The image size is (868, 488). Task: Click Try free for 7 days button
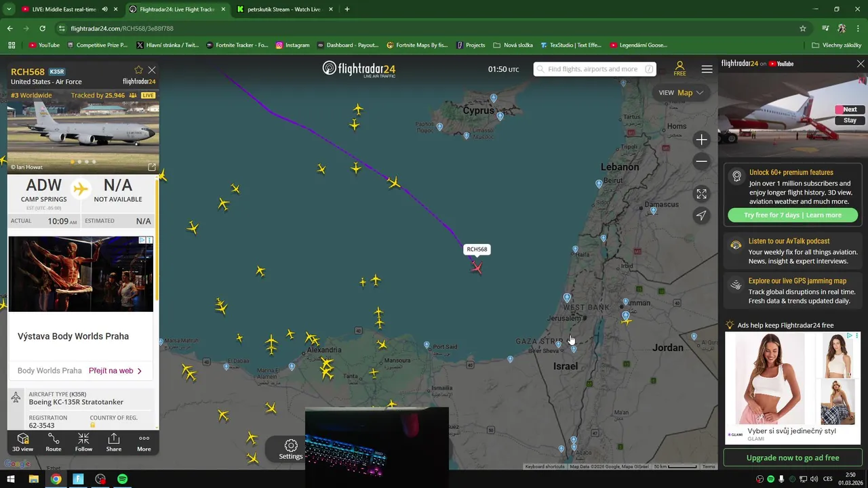(x=792, y=215)
